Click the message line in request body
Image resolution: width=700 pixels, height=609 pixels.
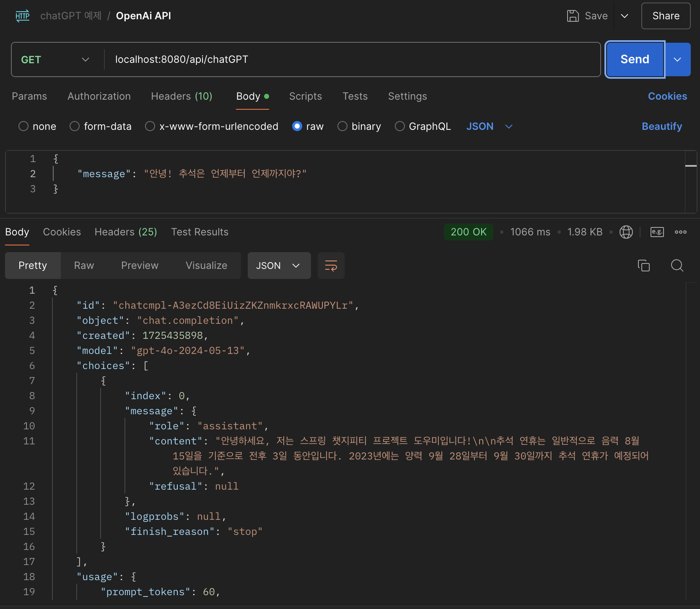(192, 174)
